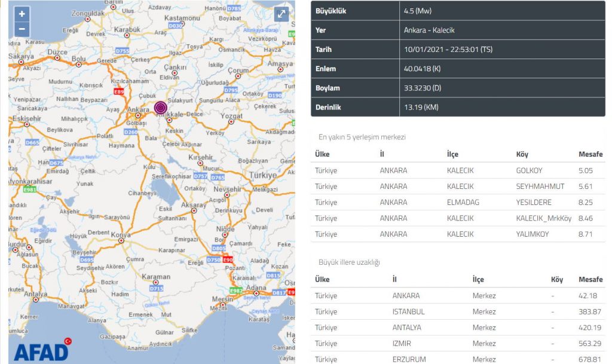Click the purple earthquake epicenter marker
The height and width of the screenshot is (364, 612).
click(161, 108)
